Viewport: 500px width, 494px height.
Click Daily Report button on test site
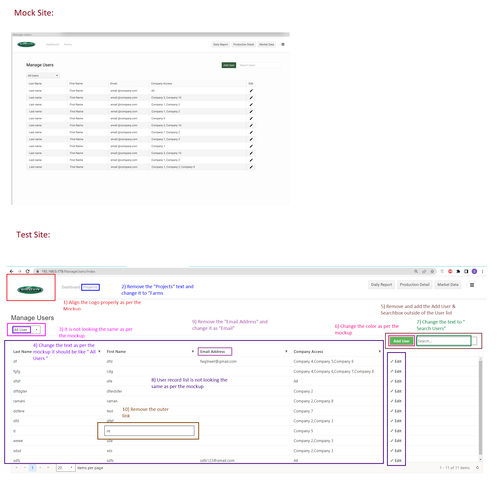click(381, 285)
